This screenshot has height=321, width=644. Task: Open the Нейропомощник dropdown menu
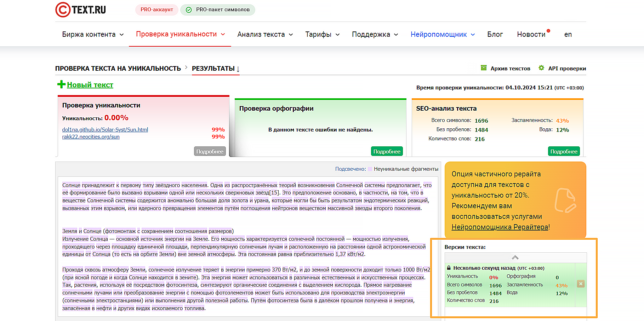(x=443, y=34)
